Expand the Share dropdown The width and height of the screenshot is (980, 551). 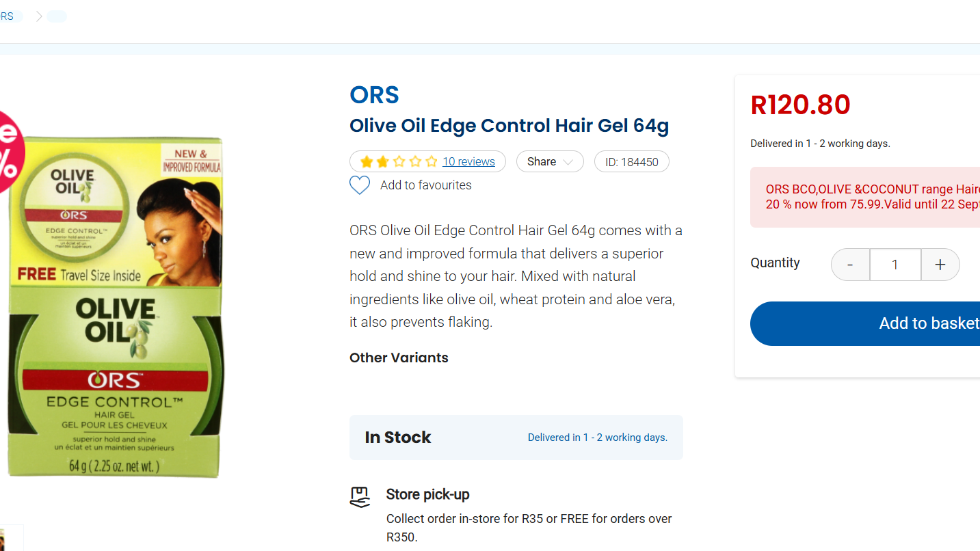pyautogui.click(x=550, y=162)
